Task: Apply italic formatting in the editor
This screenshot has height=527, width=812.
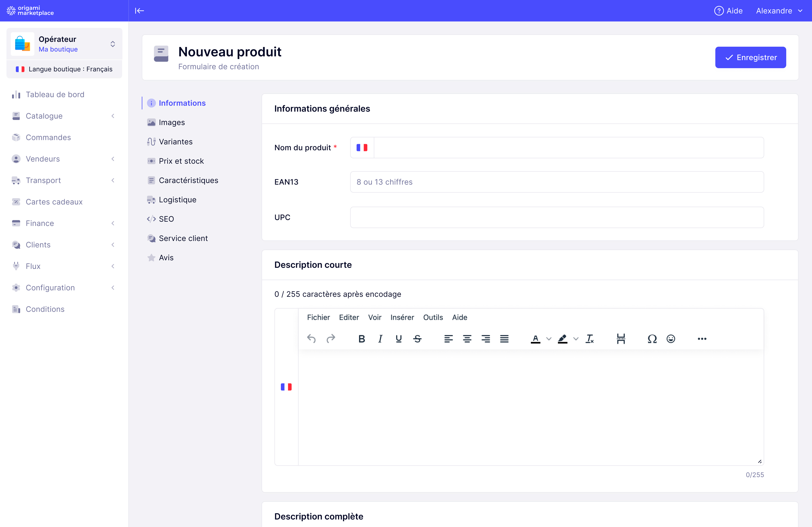Action: pyautogui.click(x=380, y=338)
